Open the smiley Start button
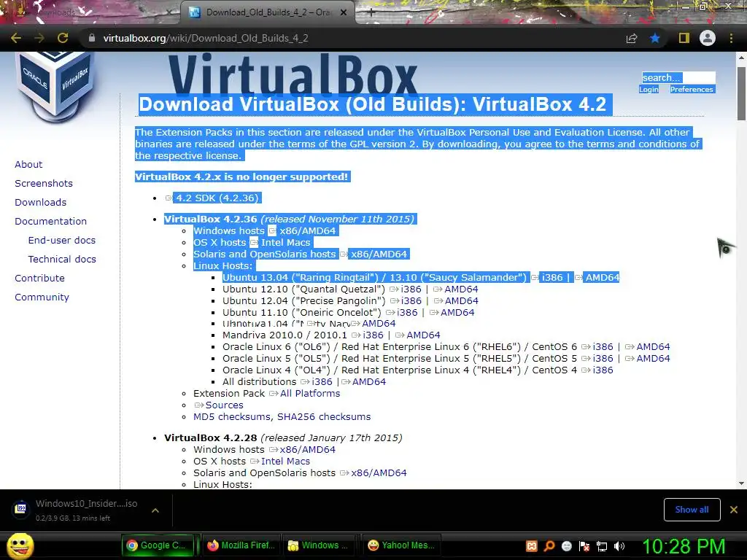This screenshot has height=560, width=747. click(20, 545)
